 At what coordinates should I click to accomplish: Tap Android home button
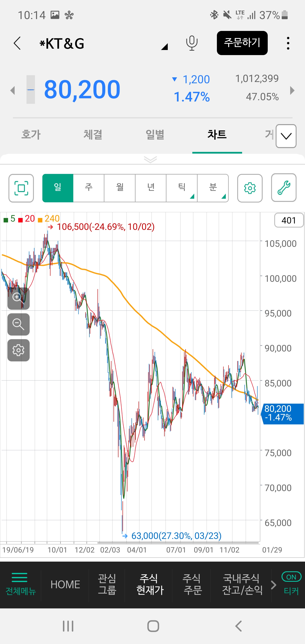click(x=153, y=626)
